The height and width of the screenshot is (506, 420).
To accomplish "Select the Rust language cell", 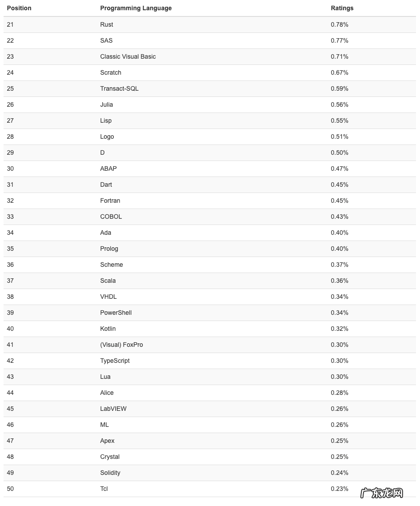I will (107, 24).
